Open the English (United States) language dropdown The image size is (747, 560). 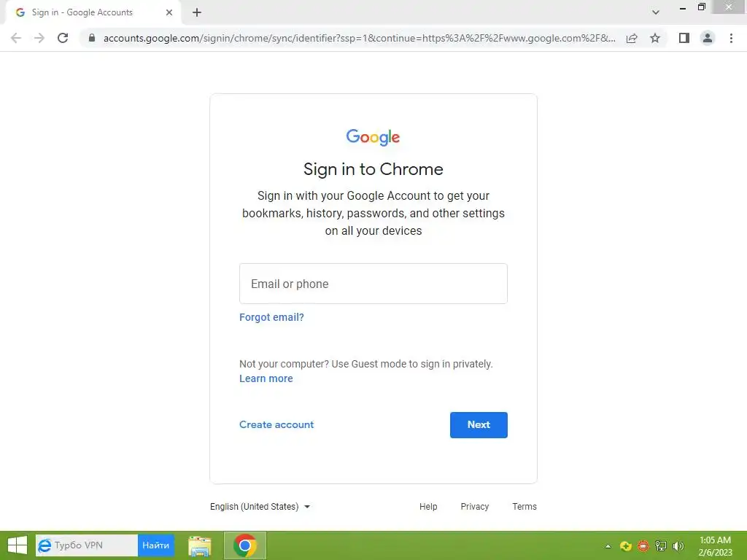point(260,507)
